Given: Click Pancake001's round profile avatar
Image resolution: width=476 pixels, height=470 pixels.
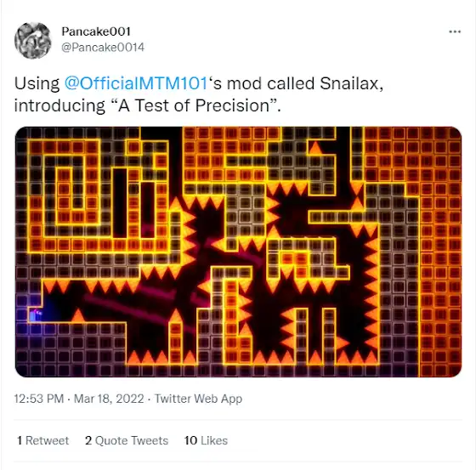Looking at the screenshot, I should (33, 41).
